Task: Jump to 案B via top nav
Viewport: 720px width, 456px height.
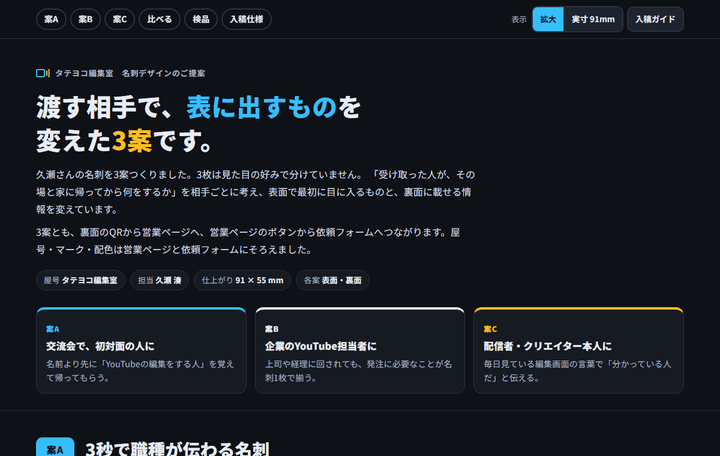Action: pos(85,19)
